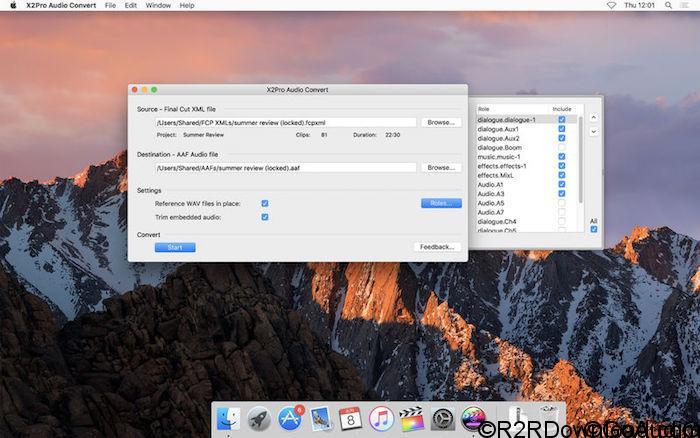Check Include for Audio.A7
Viewport: 700px width, 438px height.
[562, 212]
